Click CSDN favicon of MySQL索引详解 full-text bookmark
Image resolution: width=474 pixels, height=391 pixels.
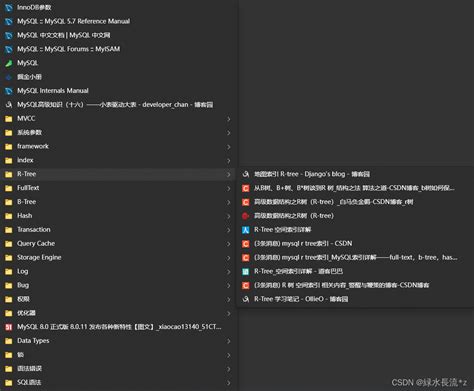coord(246,258)
